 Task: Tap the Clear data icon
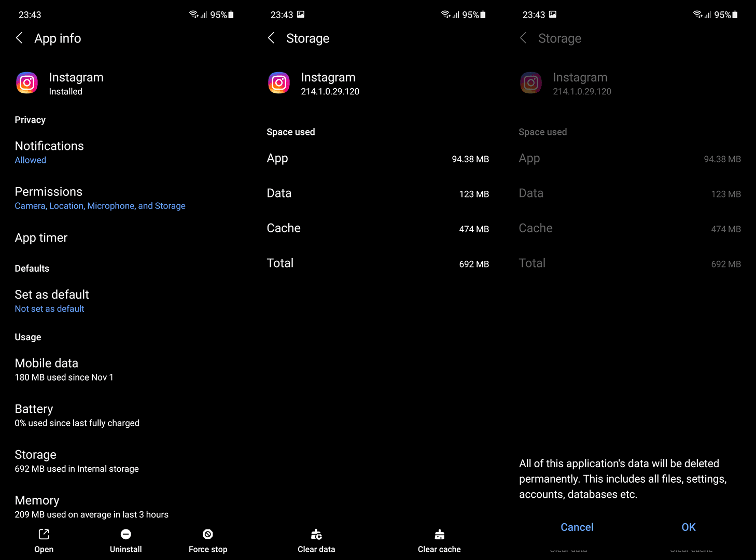click(316, 534)
